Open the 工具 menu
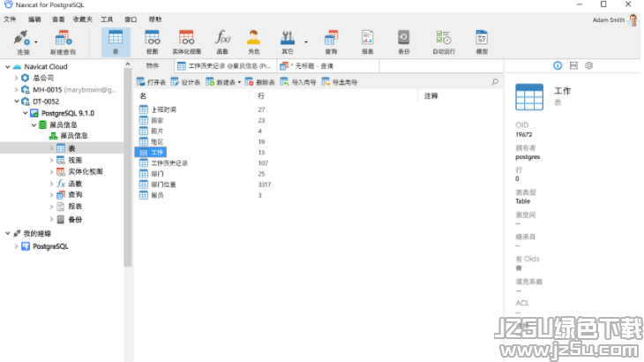Image resolution: width=644 pixels, height=362 pixels. coord(107,19)
